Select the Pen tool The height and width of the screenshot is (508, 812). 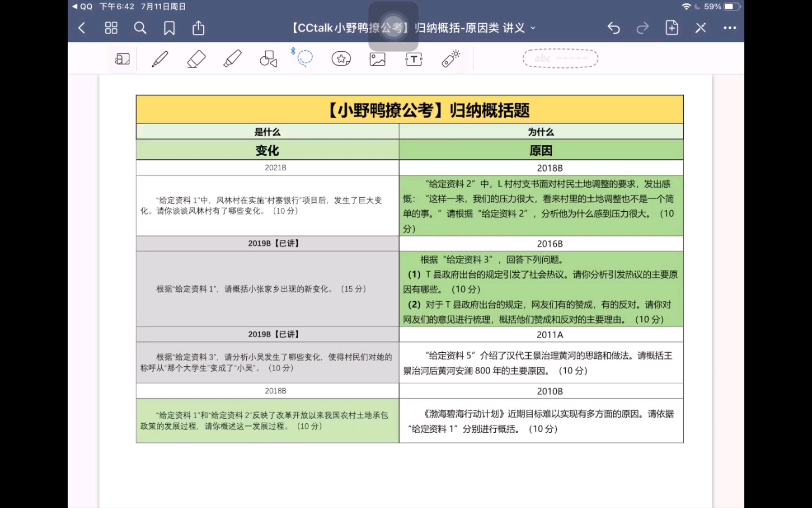[160, 59]
